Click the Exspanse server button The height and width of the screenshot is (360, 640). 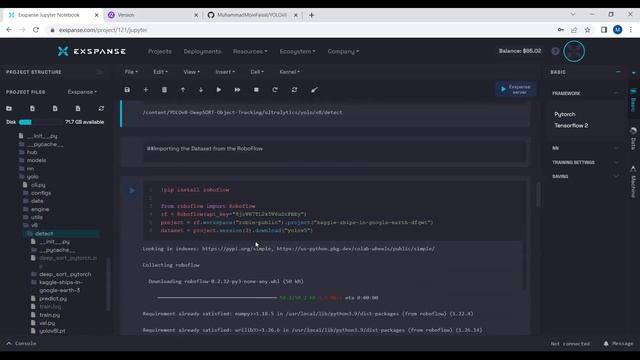[x=516, y=89]
